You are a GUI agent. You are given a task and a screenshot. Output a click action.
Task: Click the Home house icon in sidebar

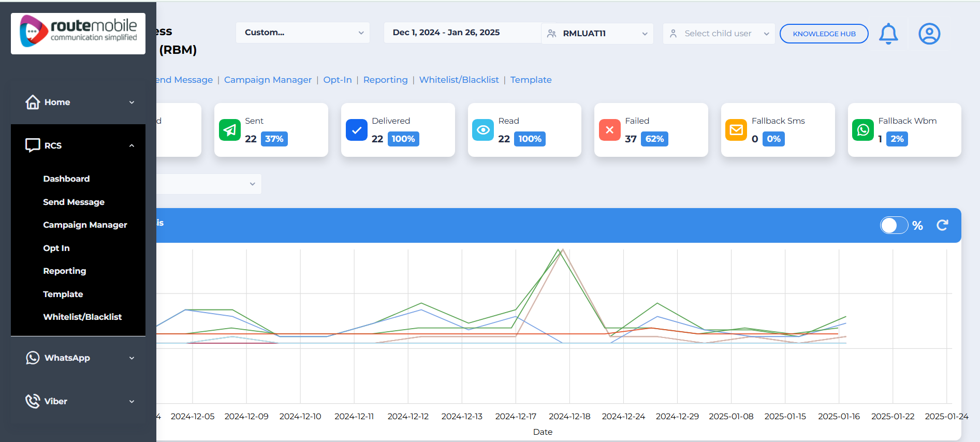33,102
